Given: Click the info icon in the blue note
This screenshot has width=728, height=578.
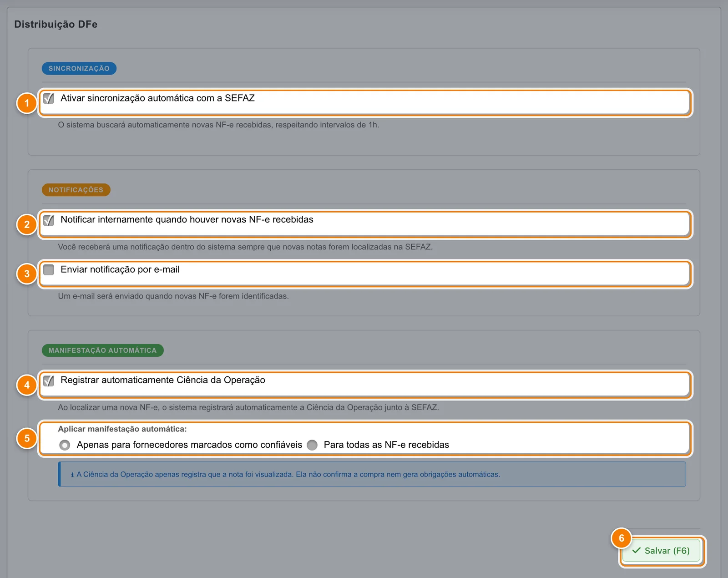Looking at the screenshot, I should pos(72,475).
